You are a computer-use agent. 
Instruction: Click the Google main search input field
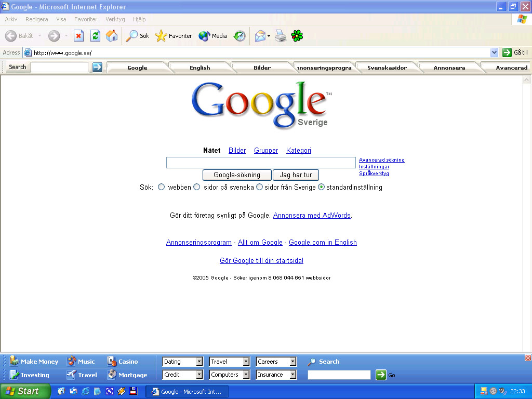click(x=261, y=163)
